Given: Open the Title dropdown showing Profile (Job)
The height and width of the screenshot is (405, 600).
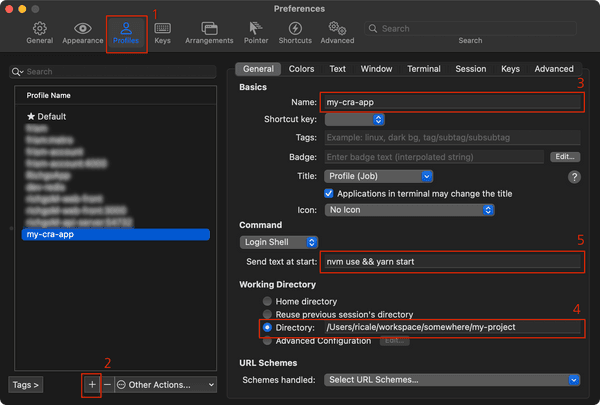Looking at the screenshot, I should click(x=378, y=176).
